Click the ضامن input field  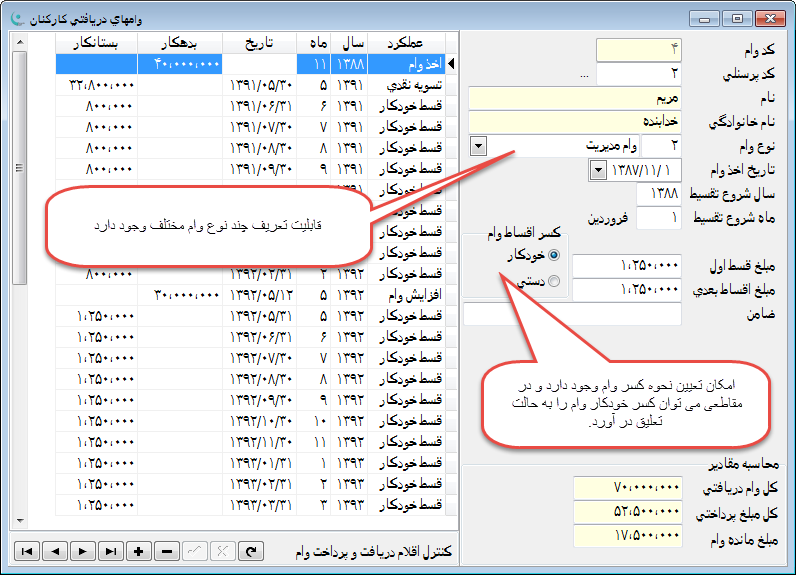tap(572, 314)
